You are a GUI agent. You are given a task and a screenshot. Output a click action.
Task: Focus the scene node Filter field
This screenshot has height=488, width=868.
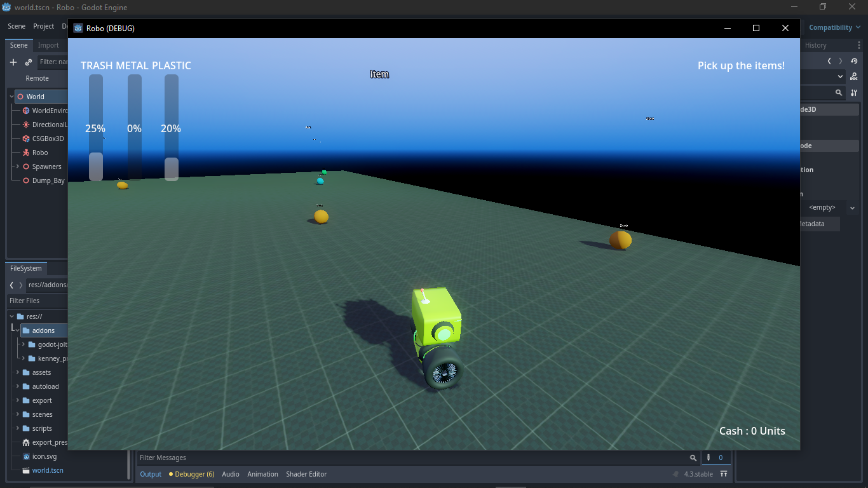[x=53, y=62]
